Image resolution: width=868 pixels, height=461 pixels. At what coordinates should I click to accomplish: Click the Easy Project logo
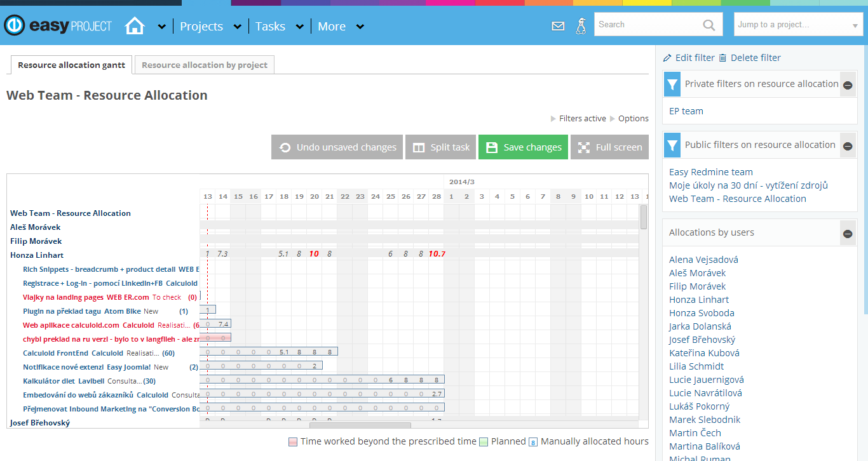tap(58, 26)
